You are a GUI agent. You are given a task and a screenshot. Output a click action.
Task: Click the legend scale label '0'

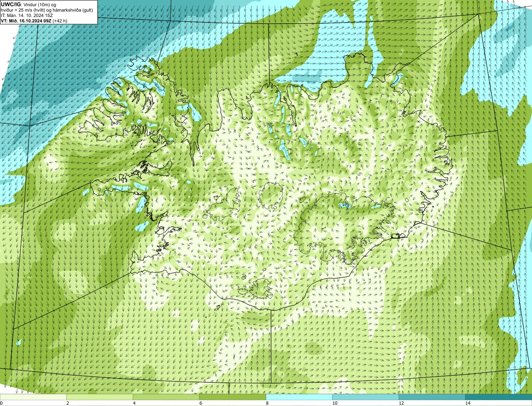pyautogui.click(x=1, y=403)
